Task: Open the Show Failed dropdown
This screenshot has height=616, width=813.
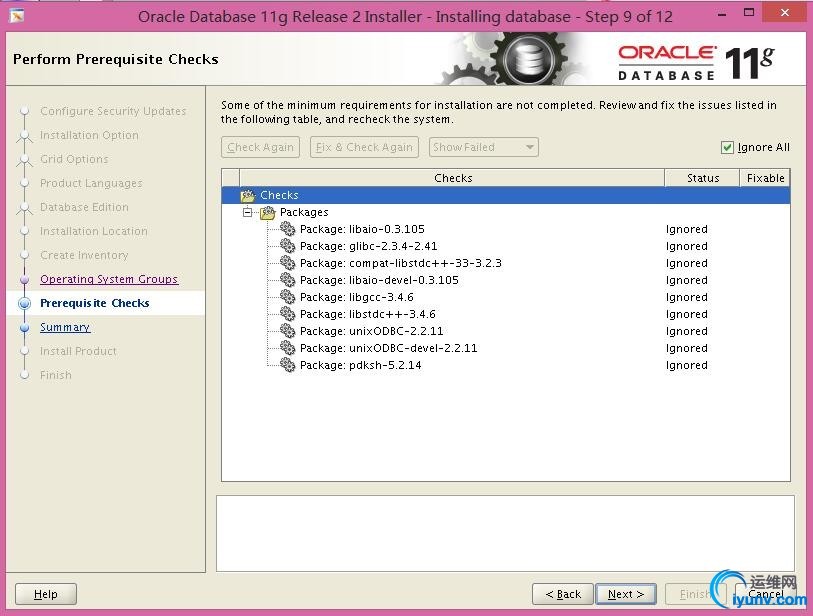Action: coord(483,147)
